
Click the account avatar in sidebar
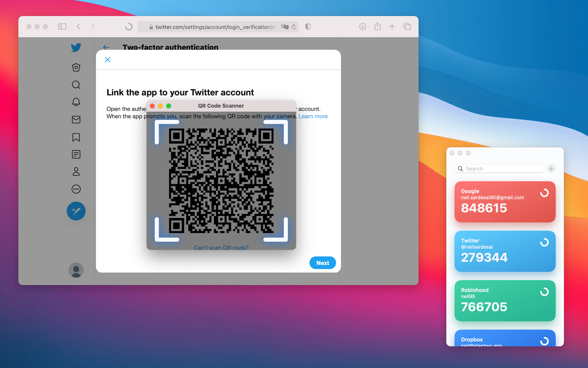(x=76, y=270)
